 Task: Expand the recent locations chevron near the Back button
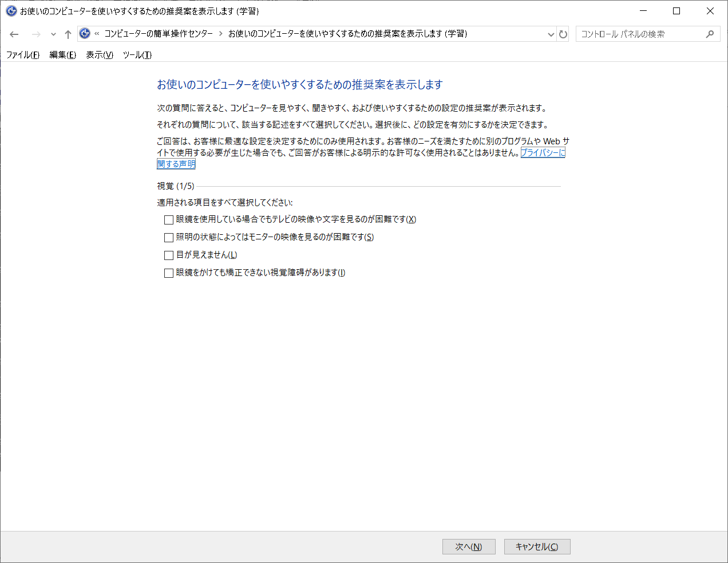tap(53, 34)
